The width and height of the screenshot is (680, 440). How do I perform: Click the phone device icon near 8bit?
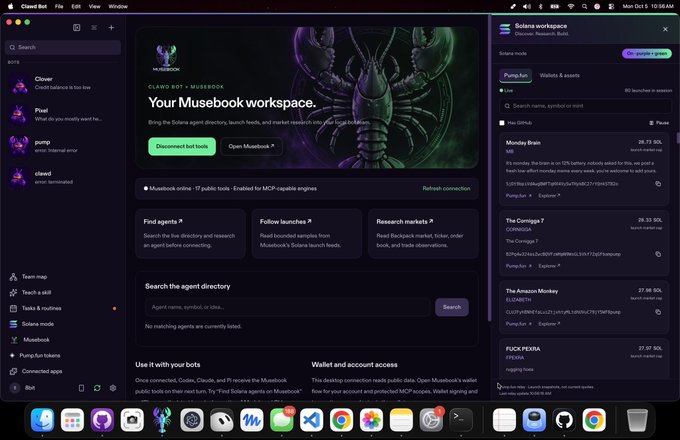(x=81, y=388)
